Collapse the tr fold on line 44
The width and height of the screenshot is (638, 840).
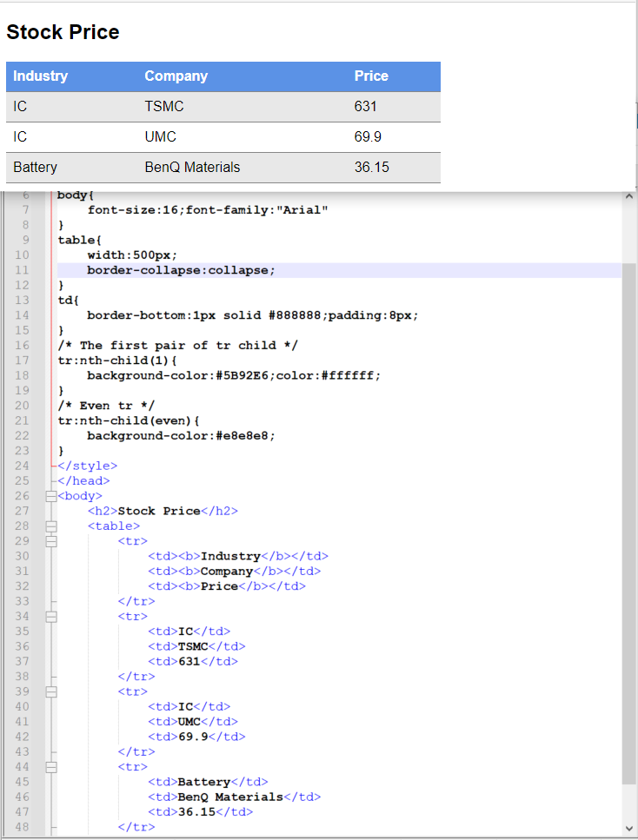pyautogui.click(x=51, y=768)
